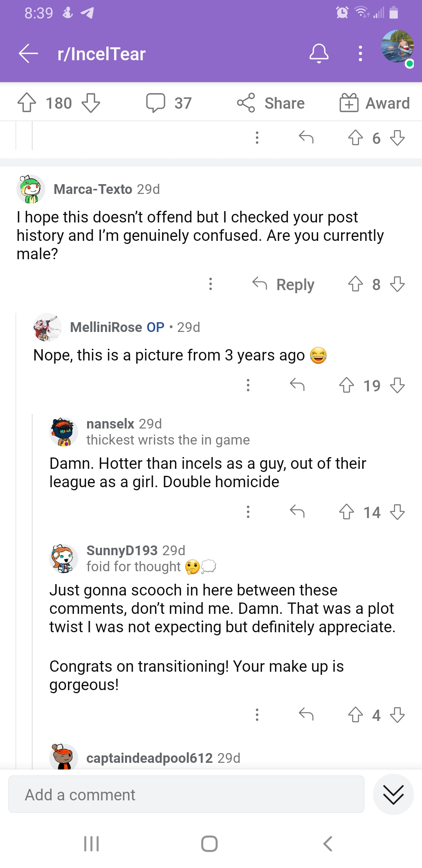Open overflow menu on SunnyD193's comment
This screenshot has width=422, height=868.
(257, 715)
